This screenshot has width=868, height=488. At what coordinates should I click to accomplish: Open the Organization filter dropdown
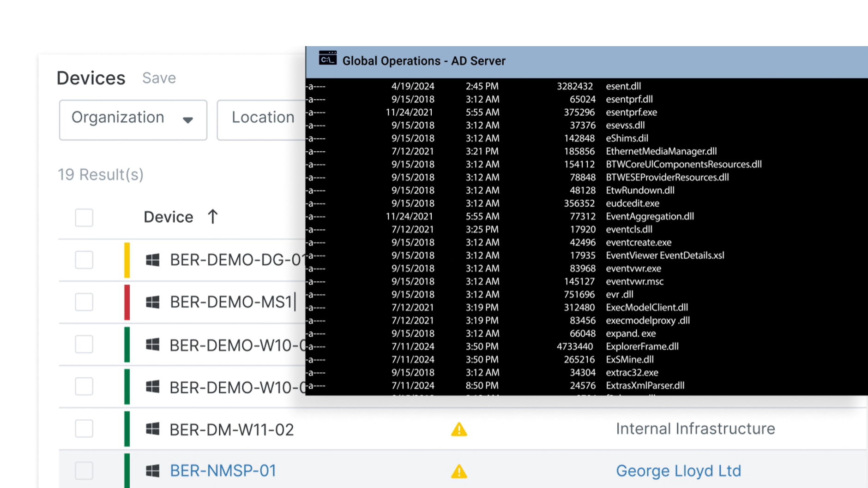click(133, 119)
